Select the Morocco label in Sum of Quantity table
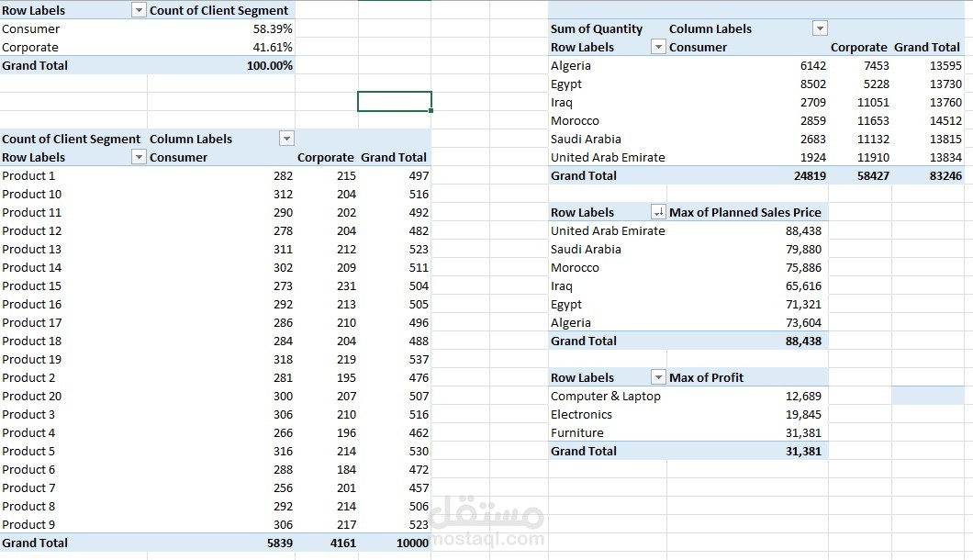This screenshot has width=973, height=560. pyautogui.click(x=575, y=120)
